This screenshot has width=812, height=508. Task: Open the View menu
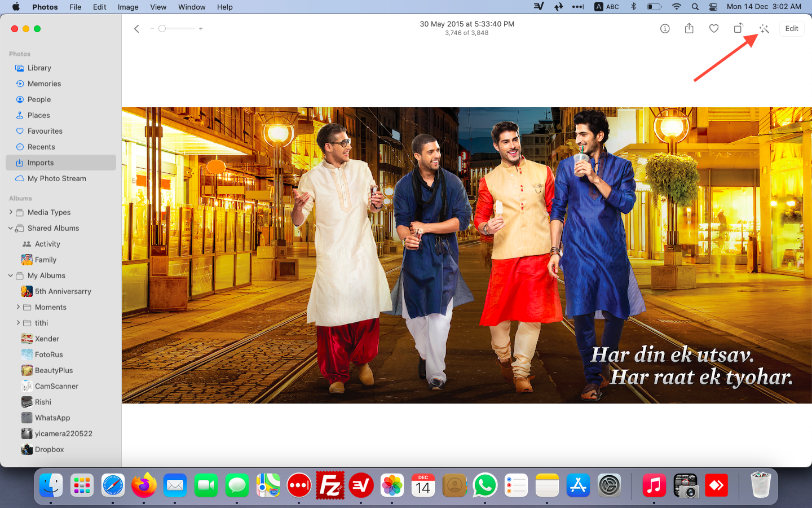pos(158,7)
